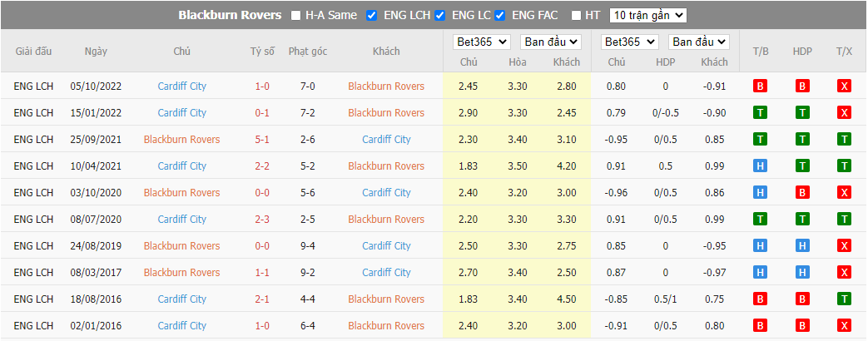Click the T/X badge in the 15/01/2022 row
This screenshot has width=868, height=341.
[x=844, y=113]
